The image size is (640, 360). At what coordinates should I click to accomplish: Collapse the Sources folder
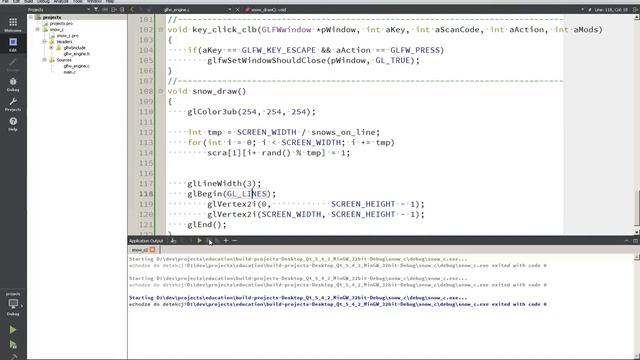point(44,60)
